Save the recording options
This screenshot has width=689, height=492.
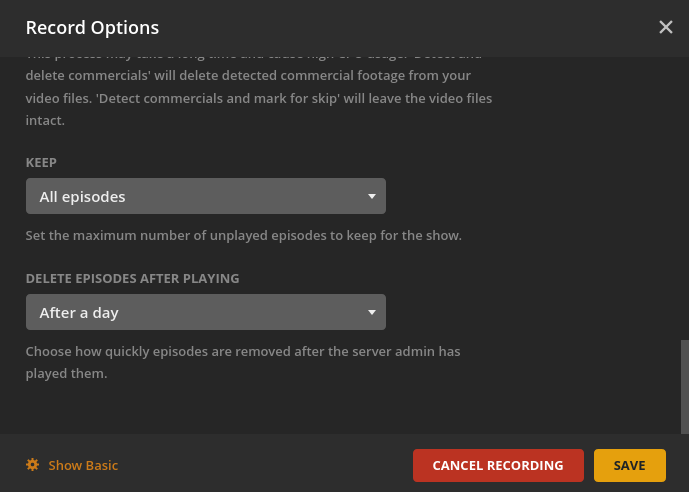pyautogui.click(x=629, y=465)
